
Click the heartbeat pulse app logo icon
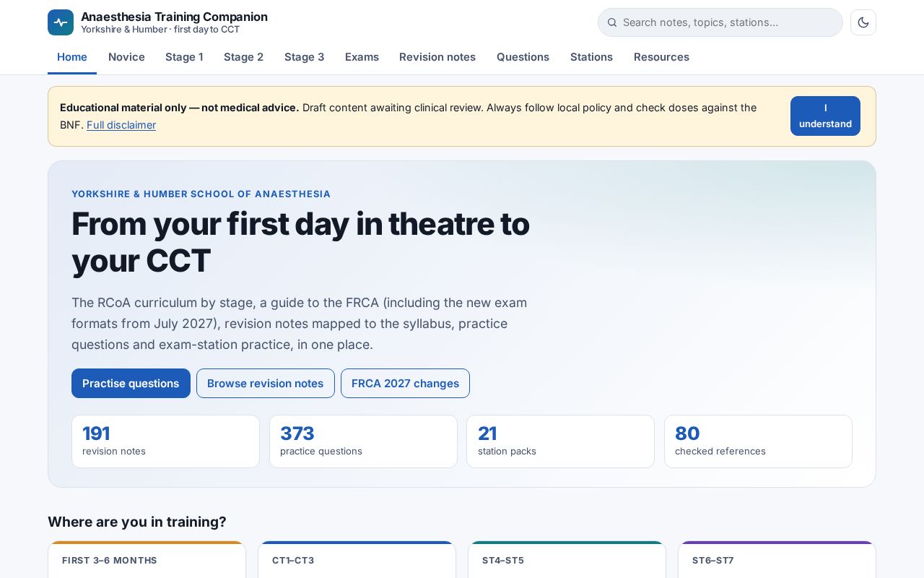pyautogui.click(x=61, y=22)
